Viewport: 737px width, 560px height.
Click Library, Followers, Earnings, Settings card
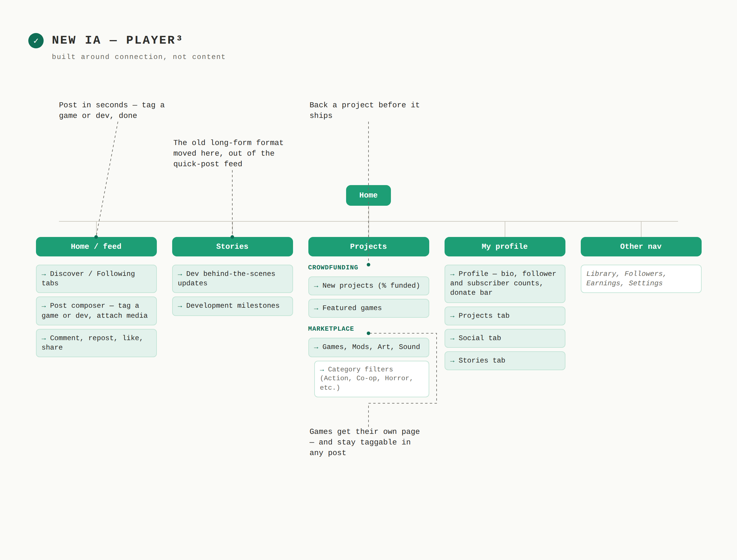click(x=641, y=279)
